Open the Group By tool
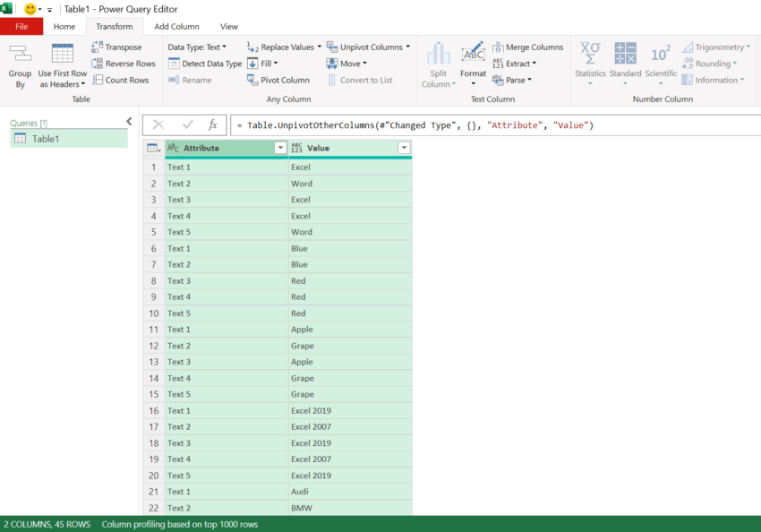 [x=20, y=63]
